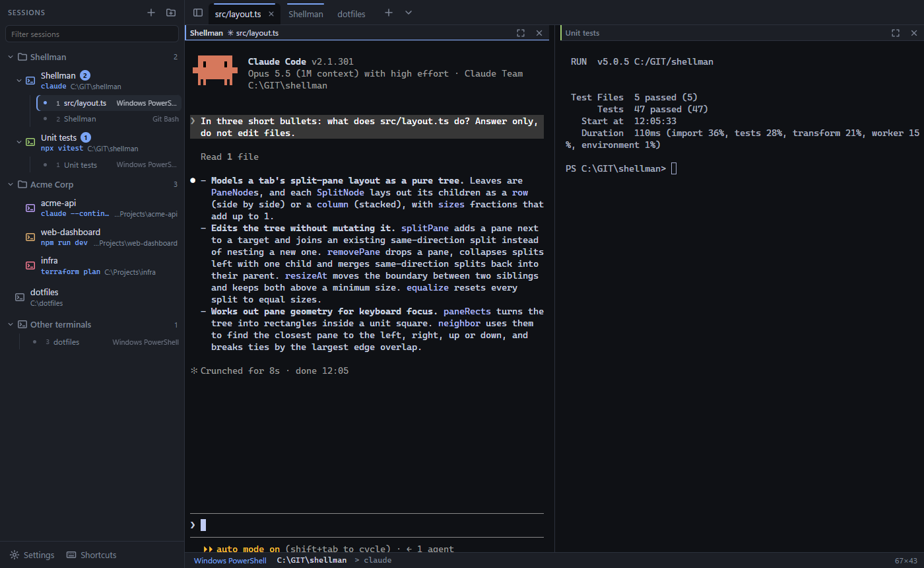Collapse the Unit tests session

(x=19, y=142)
